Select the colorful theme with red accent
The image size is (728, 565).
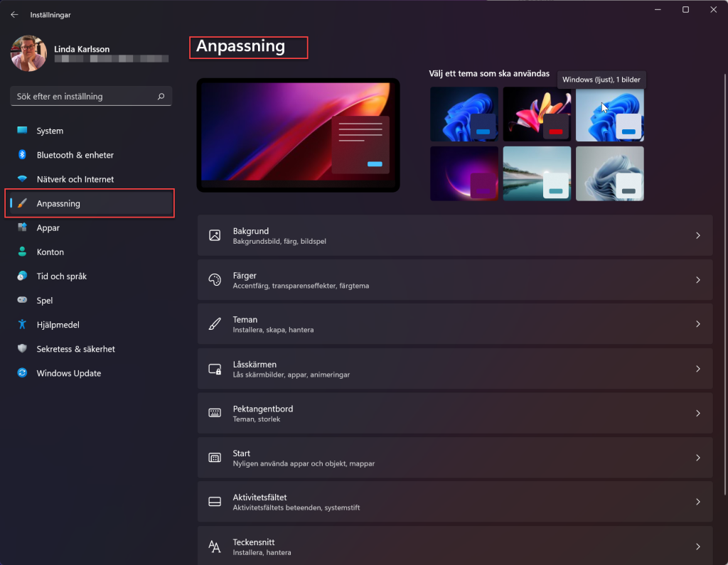click(537, 114)
